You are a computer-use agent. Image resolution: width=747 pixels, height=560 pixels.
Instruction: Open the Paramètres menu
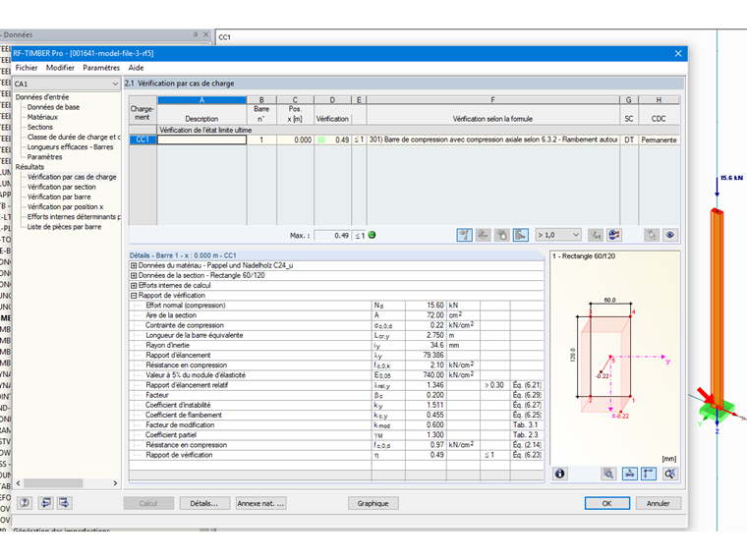(101, 68)
